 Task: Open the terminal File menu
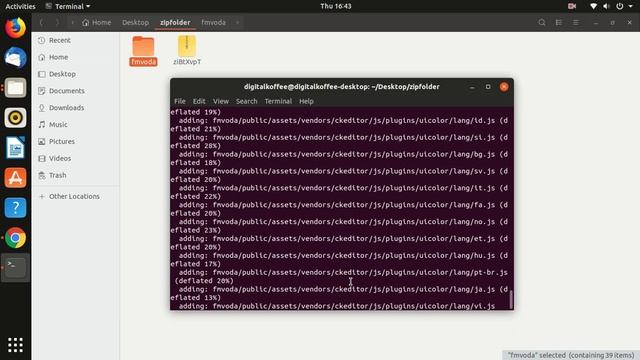[180, 101]
